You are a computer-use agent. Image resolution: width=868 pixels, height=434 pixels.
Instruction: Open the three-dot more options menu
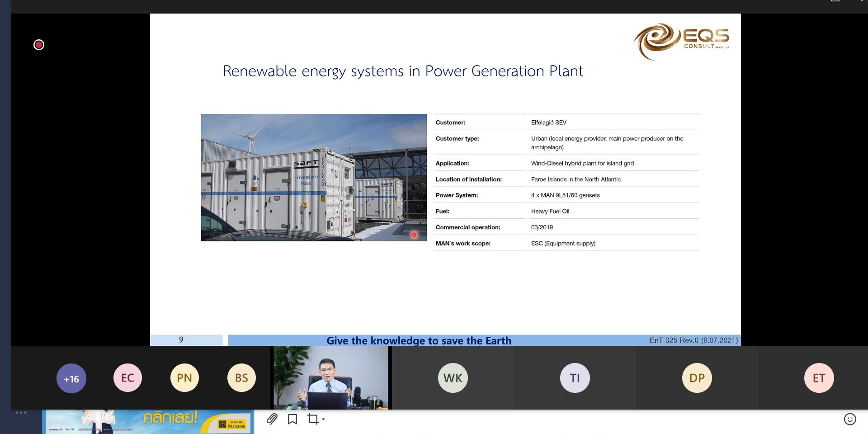coord(21,412)
